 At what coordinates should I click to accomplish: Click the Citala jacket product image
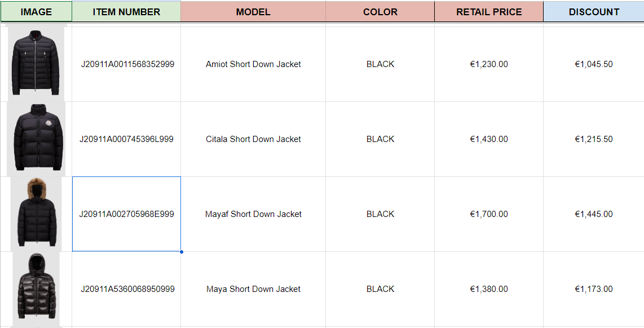pyautogui.click(x=36, y=139)
